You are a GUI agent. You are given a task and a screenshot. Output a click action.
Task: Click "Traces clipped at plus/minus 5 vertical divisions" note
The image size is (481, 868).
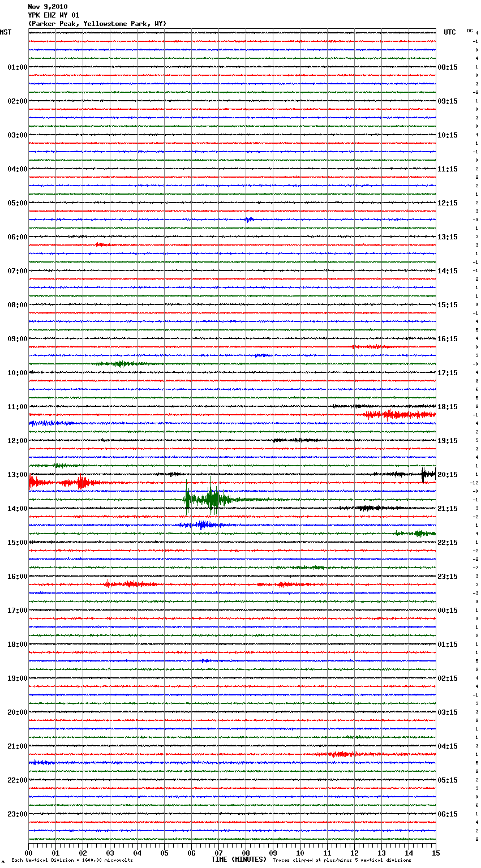tap(342, 861)
